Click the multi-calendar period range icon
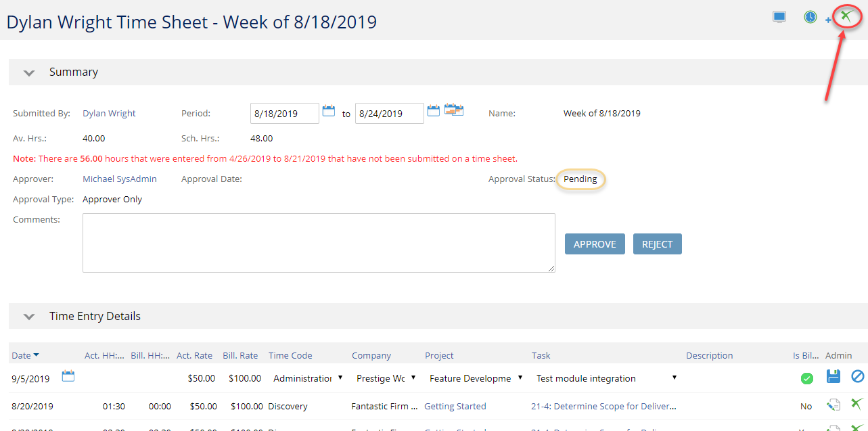The height and width of the screenshot is (431, 868). pos(454,110)
